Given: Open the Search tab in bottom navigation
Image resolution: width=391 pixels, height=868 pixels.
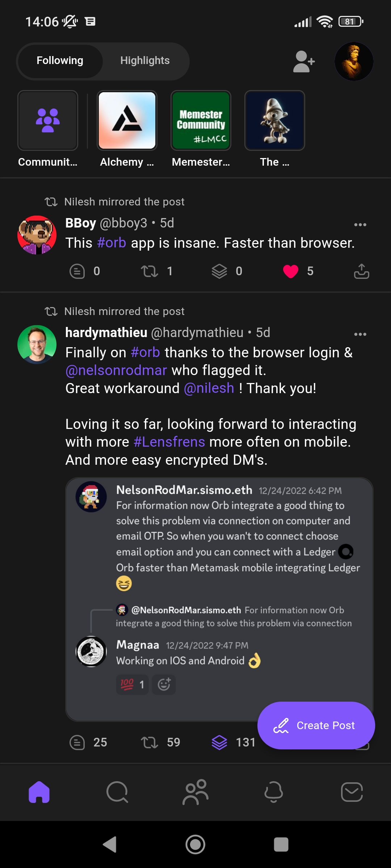Looking at the screenshot, I should (117, 792).
